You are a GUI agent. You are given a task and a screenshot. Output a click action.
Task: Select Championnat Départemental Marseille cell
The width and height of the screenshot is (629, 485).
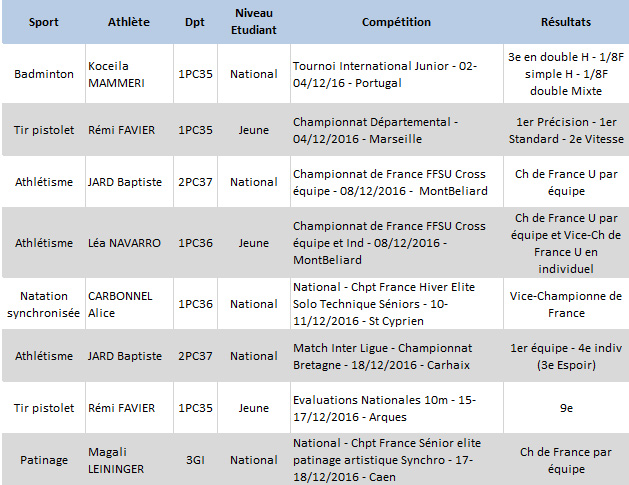coord(396,130)
